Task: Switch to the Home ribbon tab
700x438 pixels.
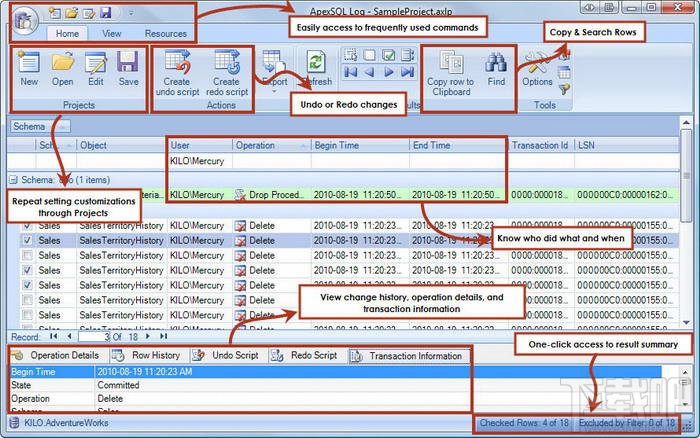Action: [x=67, y=33]
